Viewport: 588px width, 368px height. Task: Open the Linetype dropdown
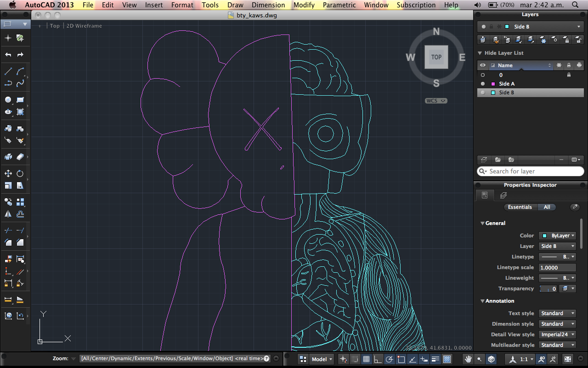click(x=557, y=257)
